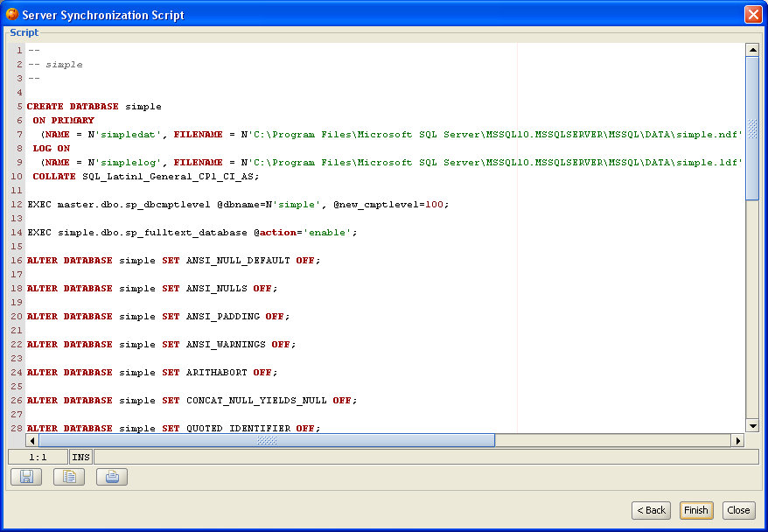Screen dimensions: 768x532
Task: Click the simple.ldf file path on line 9
Action: (495, 162)
